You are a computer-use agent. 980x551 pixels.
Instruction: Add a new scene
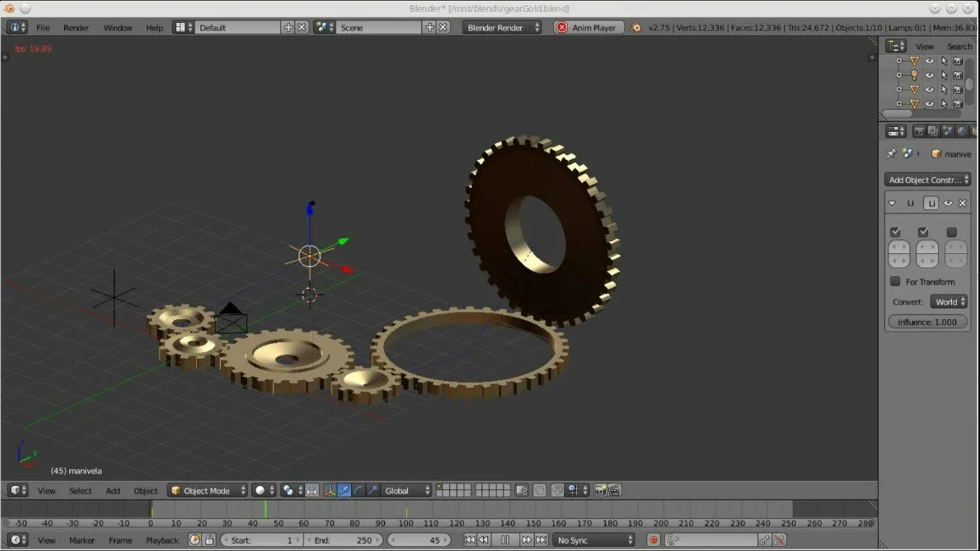(x=429, y=27)
